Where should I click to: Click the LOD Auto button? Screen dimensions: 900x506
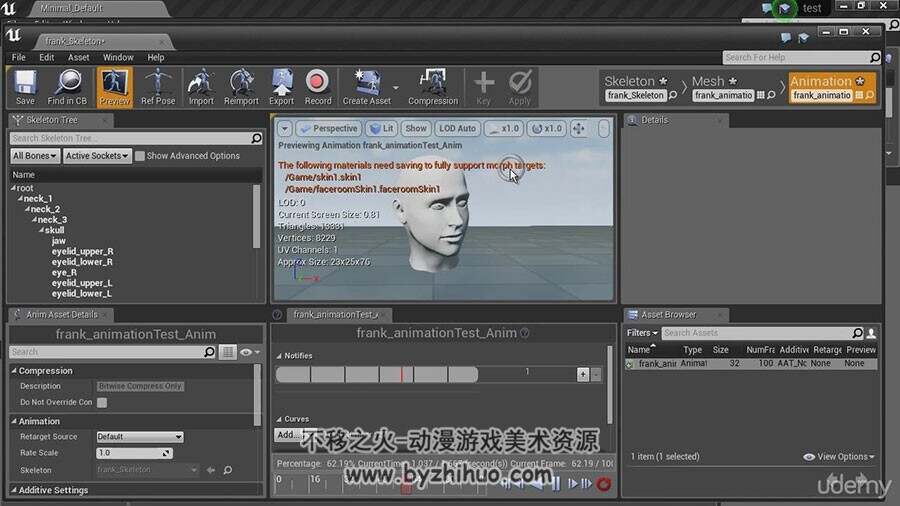click(x=457, y=129)
